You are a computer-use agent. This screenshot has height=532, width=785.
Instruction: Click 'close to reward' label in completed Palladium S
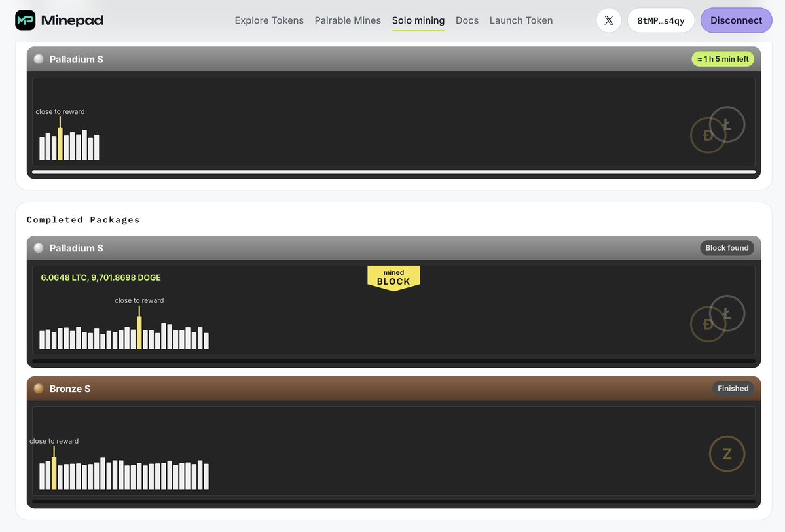tap(139, 301)
